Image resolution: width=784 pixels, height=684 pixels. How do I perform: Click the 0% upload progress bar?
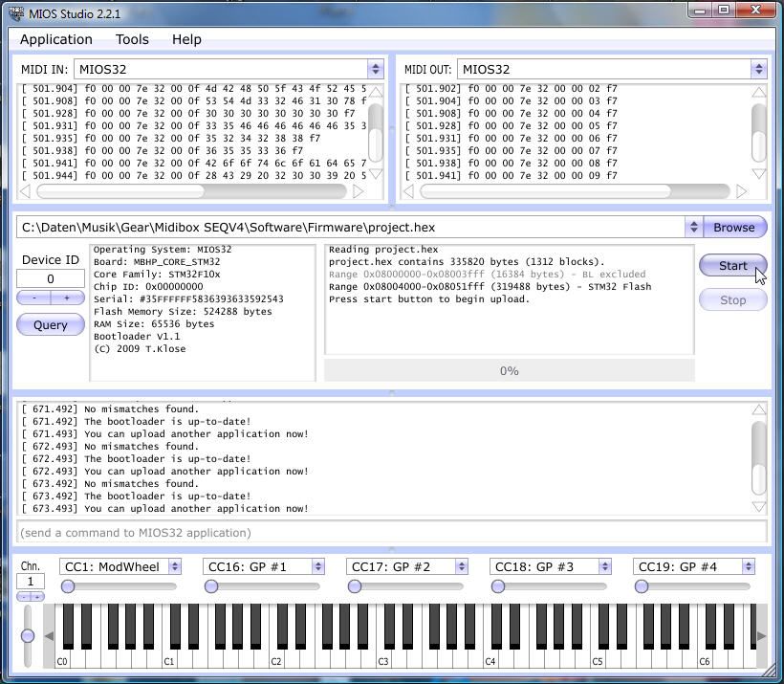pos(510,371)
